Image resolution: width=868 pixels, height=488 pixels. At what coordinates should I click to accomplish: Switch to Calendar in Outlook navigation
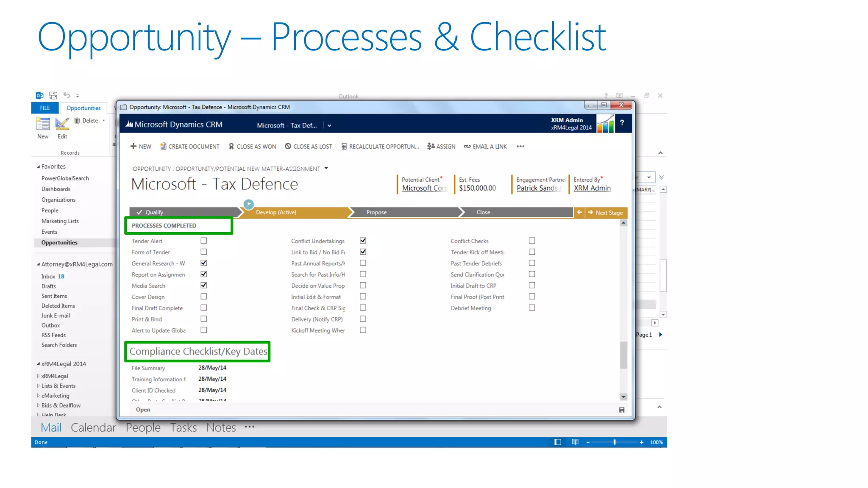(93, 427)
